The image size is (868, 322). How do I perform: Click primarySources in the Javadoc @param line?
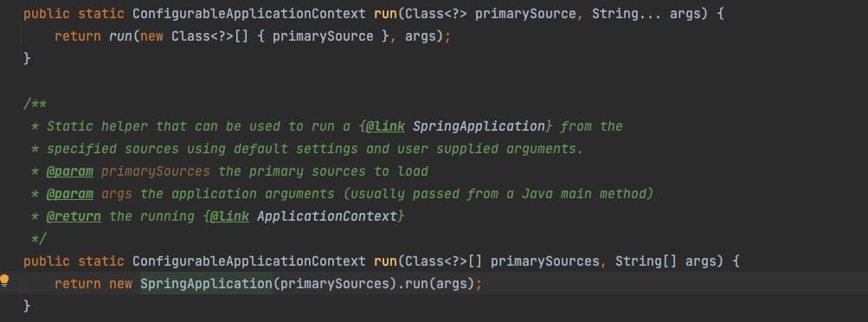(x=156, y=171)
